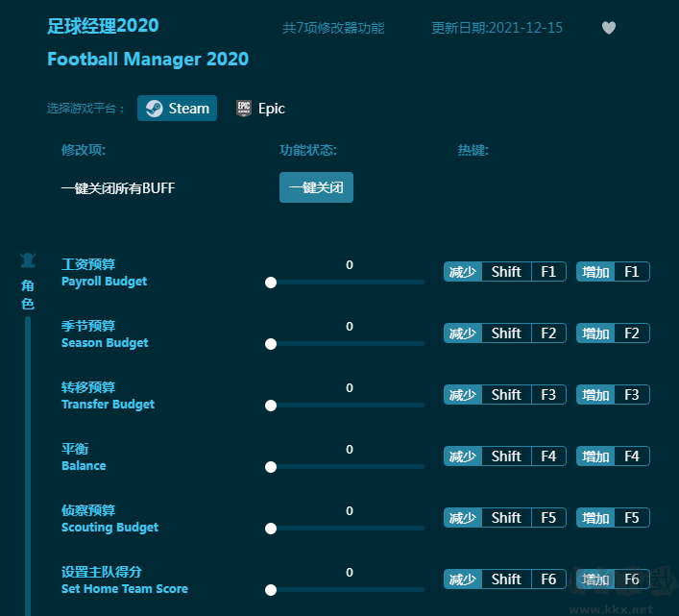Click 增加 for Transfer Budget
Viewport: 679px width, 616px height.
(595, 395)
